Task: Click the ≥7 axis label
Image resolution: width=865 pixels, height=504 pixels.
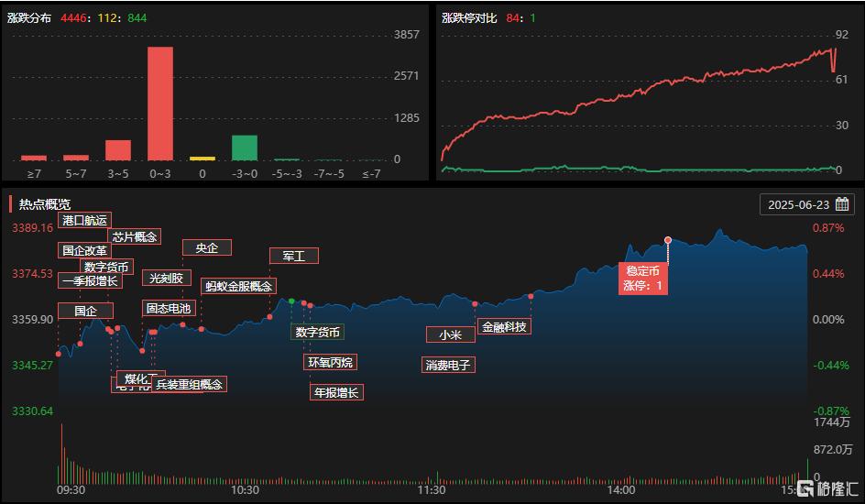Action: pos(34,174)
